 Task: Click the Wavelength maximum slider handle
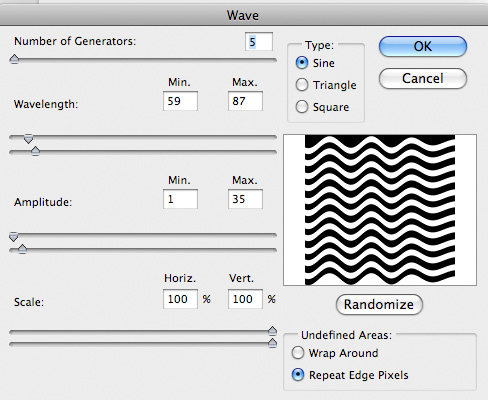pyautogui.click(x=35, y=151)
